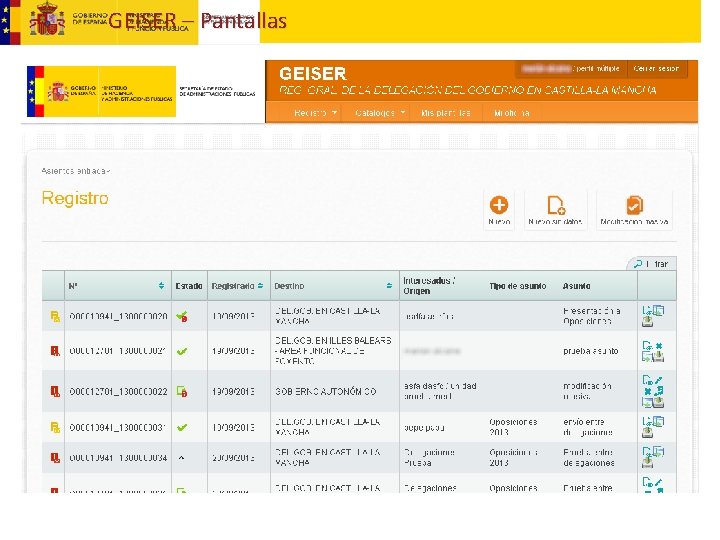Click view document icon in row ending 031

tap(647, 421)
